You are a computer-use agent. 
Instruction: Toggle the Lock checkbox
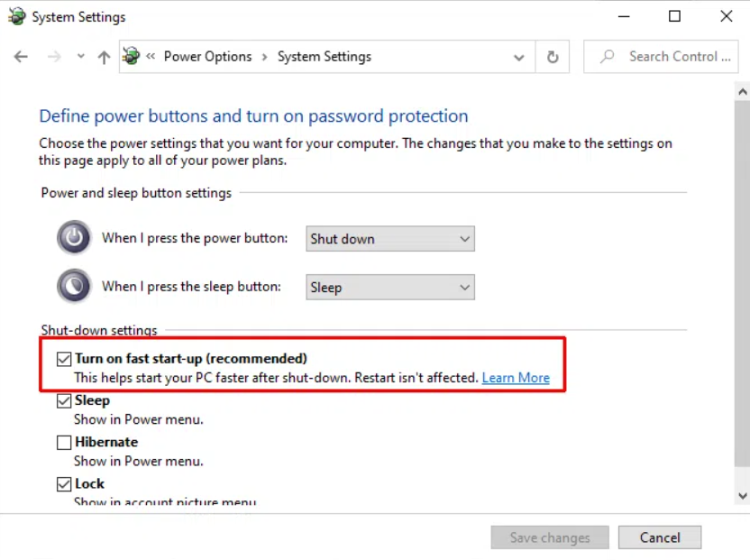[x=64, y=484]
